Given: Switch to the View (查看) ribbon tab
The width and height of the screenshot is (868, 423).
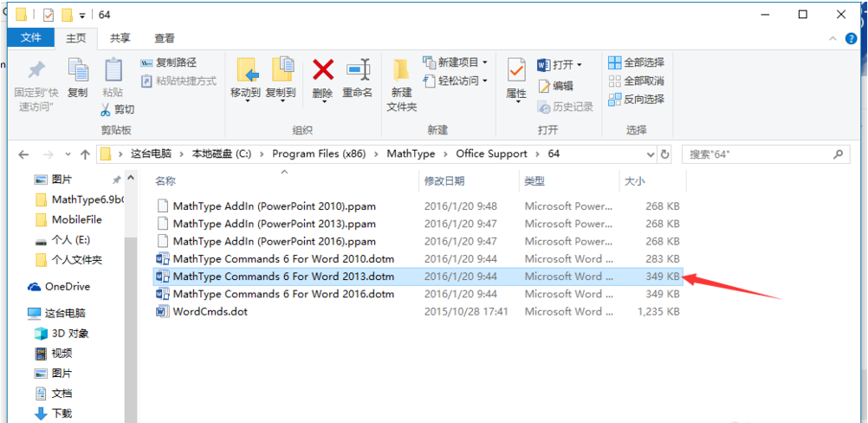Looking at the screenshot, I should pyautogui.click(x=165, y=38).
